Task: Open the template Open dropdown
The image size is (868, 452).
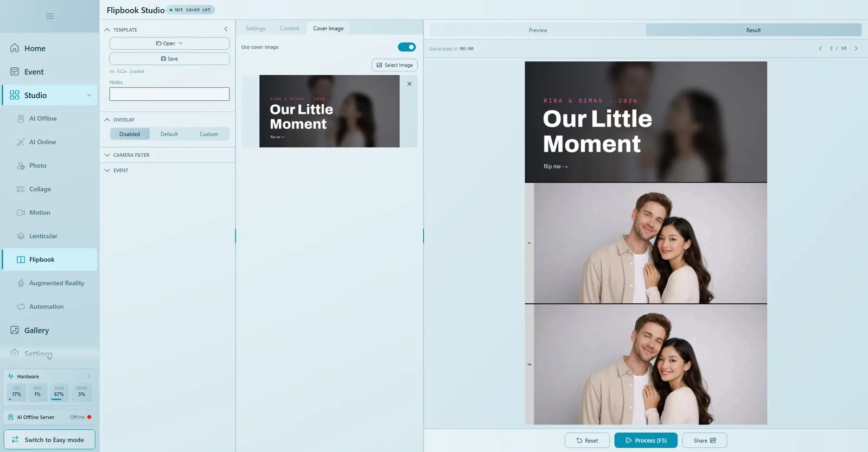Action: pyautogui.click(x=169, y=43)
